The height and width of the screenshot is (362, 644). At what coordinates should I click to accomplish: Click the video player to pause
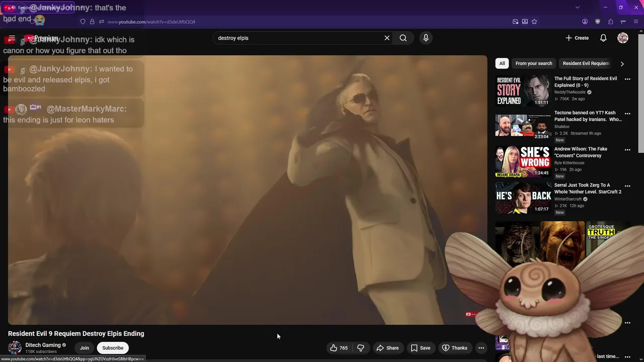248,190
